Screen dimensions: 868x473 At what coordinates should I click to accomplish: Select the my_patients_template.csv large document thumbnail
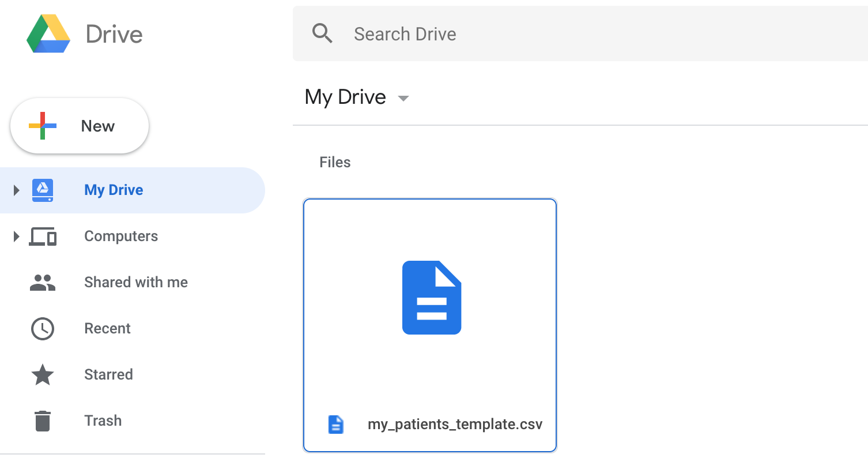pyautogui.click(x=432, y=298)
